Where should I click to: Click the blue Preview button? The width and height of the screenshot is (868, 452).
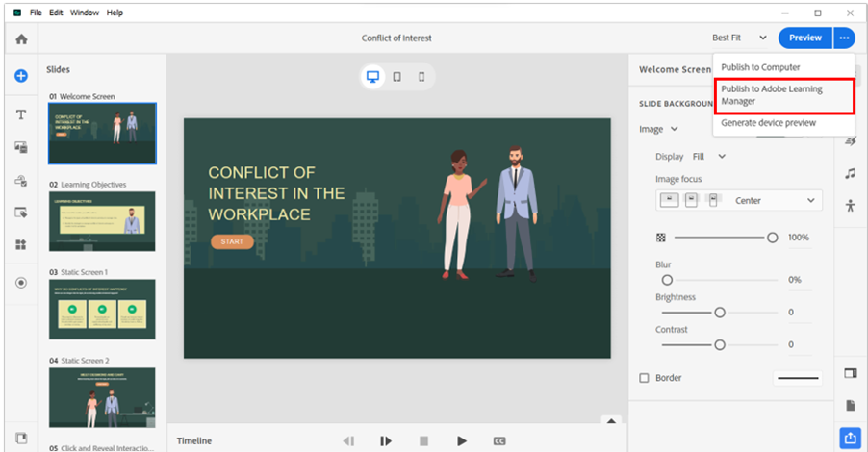(x=804, y=38)
